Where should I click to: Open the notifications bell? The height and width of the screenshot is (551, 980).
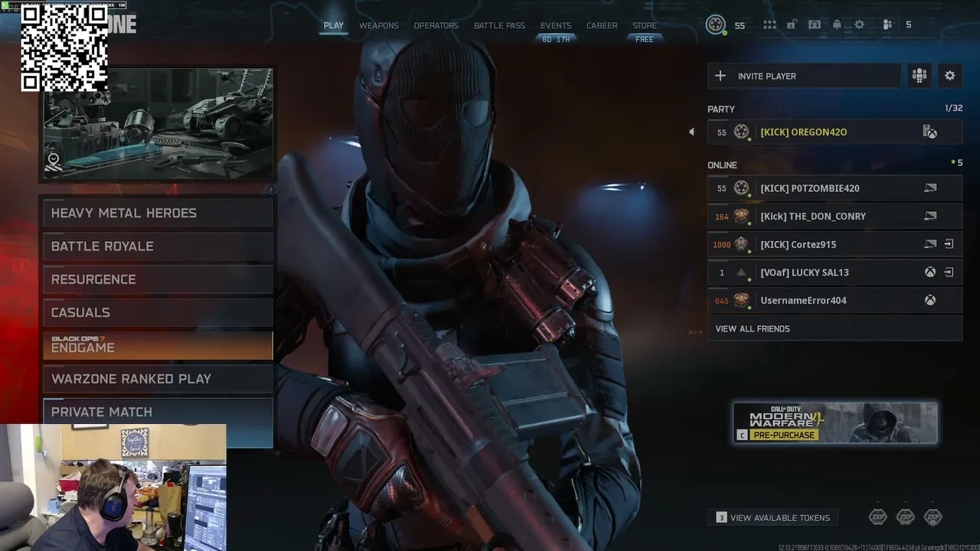837,24
